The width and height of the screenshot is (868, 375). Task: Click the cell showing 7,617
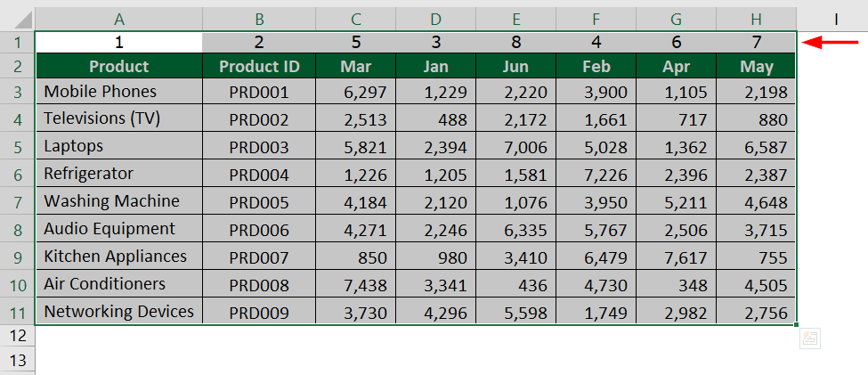click(676, 257)
